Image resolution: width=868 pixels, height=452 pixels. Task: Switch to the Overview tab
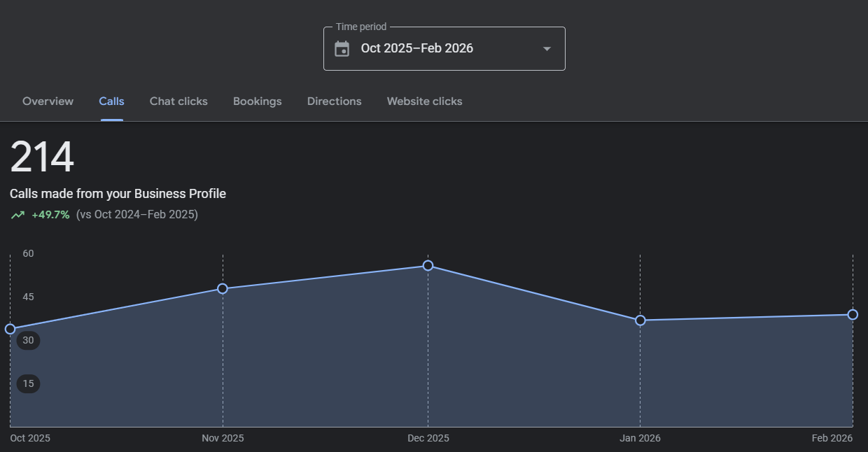click(x=48, y=101)
